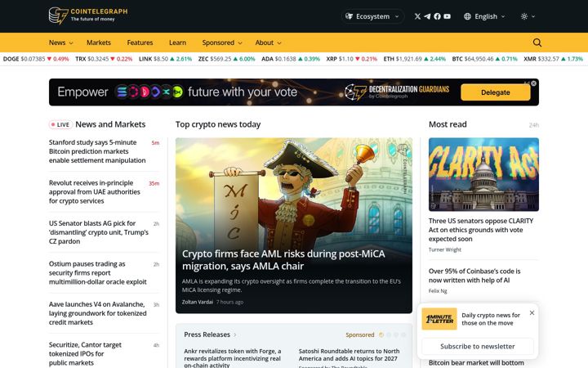Open Bitcoin bear market will bottom article

(x=476, y=363)
